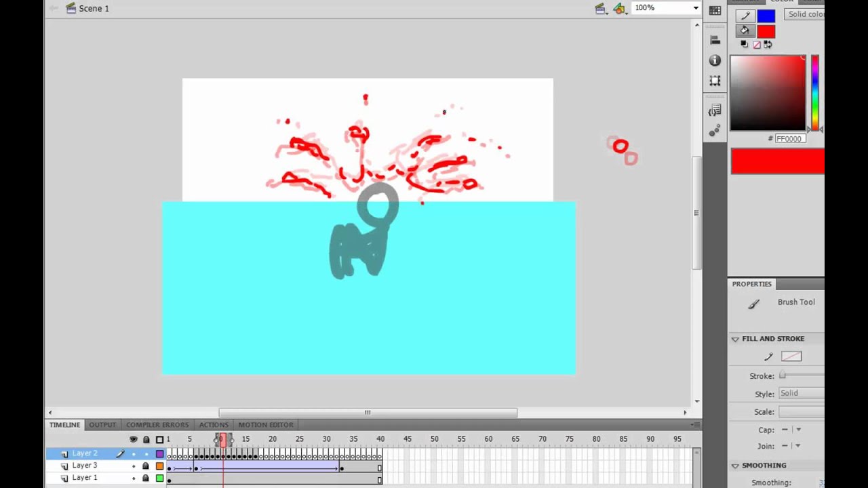Click the Edit Symbols icon
The height and width of the screenshot is (488, 868).
click(x=619, y=8)
